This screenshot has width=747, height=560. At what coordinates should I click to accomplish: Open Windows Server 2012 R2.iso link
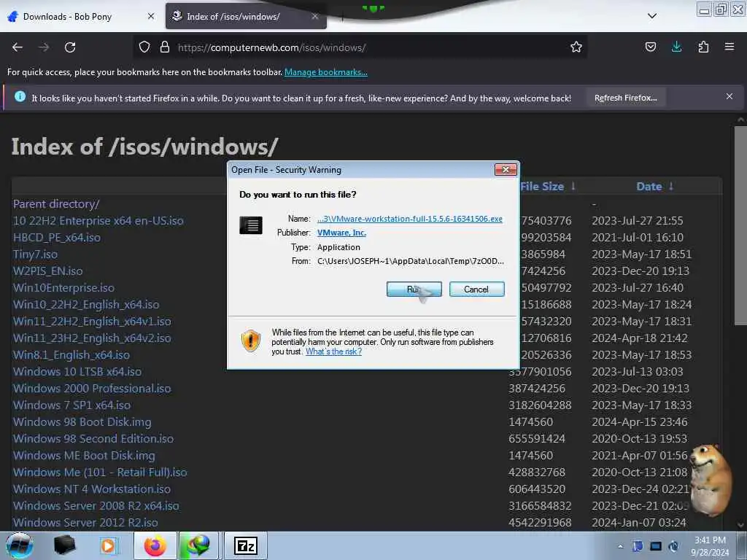pyautogui.click(x=85, y=522)
